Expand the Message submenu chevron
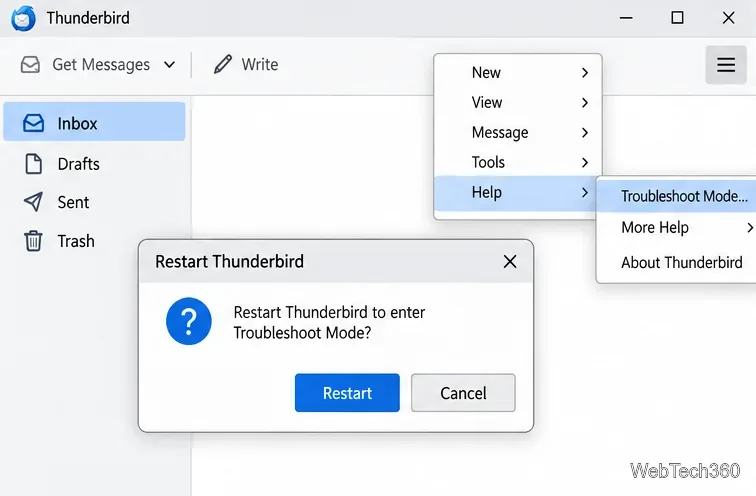This screenshot has height=496, width=756. tap(585, 133)
